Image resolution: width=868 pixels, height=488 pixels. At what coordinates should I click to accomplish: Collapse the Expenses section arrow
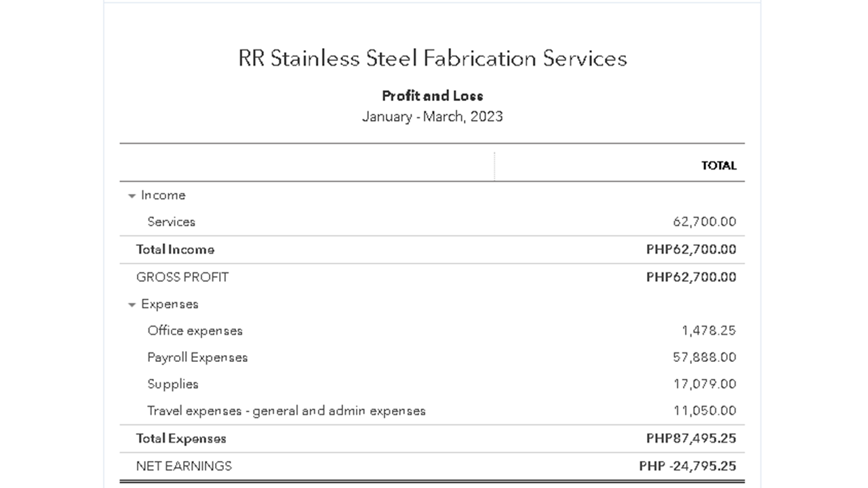[132, 305]
